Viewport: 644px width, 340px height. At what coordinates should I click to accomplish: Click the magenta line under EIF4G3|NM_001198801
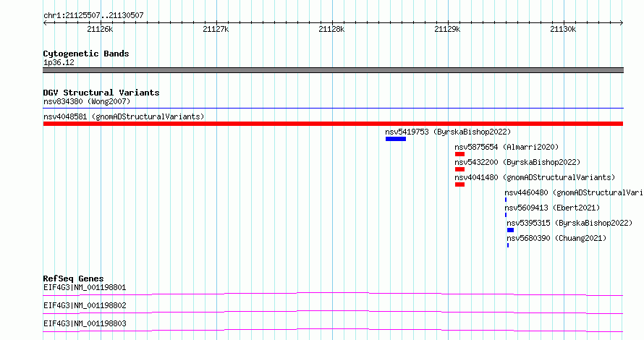tap(333, 294)
